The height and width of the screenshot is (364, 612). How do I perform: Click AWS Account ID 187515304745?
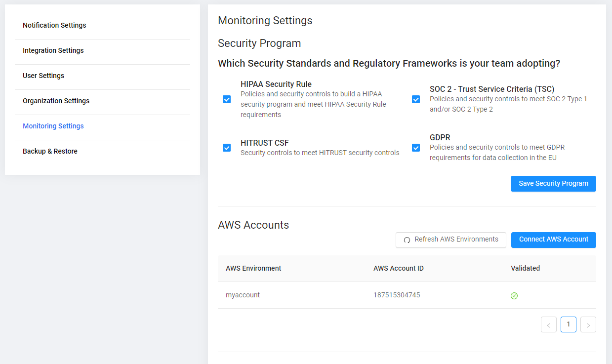pos(397,295)
